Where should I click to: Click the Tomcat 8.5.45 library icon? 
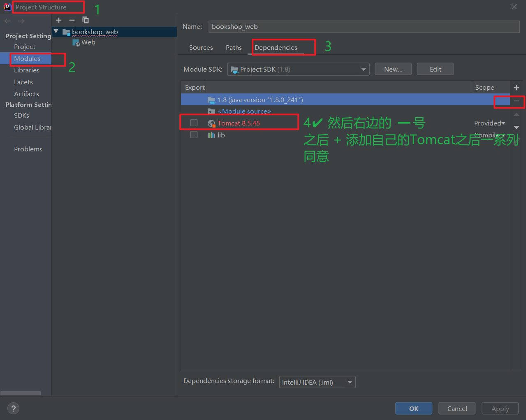tap(211, 123)
